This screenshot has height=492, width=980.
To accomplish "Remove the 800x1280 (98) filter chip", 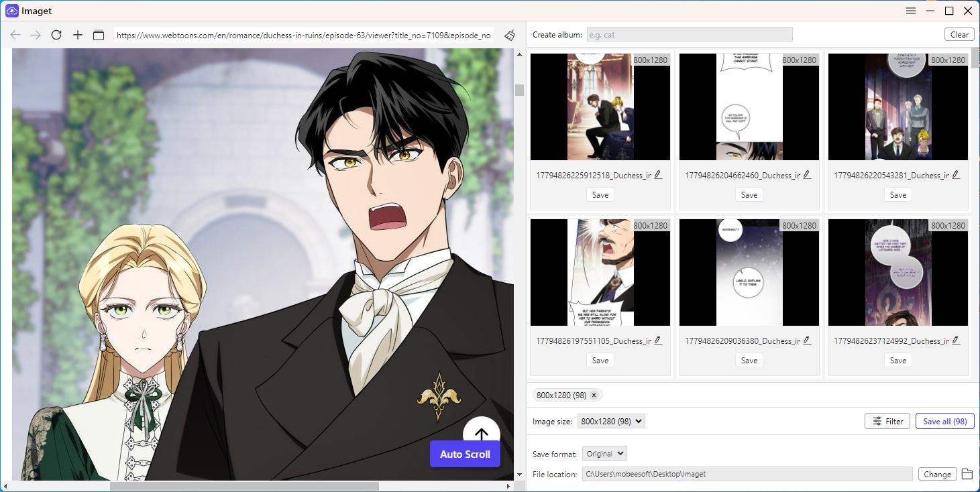I will coord(594,395).
